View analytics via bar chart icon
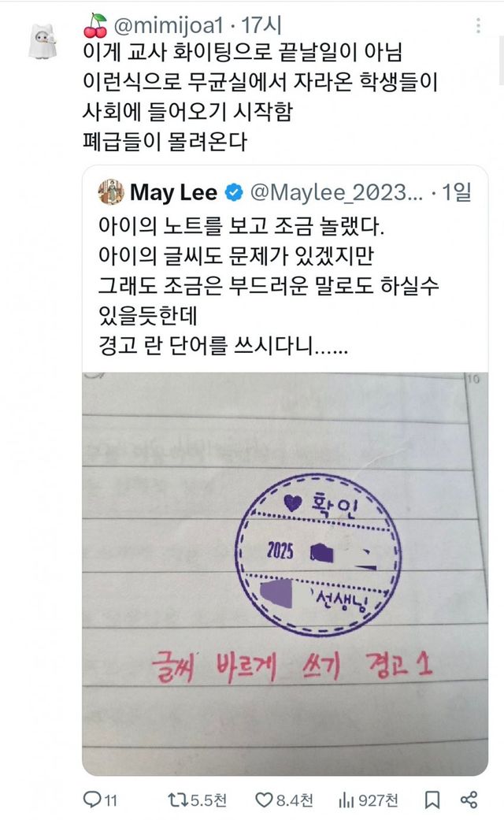The image size is (504, 820). coord(346,800)
